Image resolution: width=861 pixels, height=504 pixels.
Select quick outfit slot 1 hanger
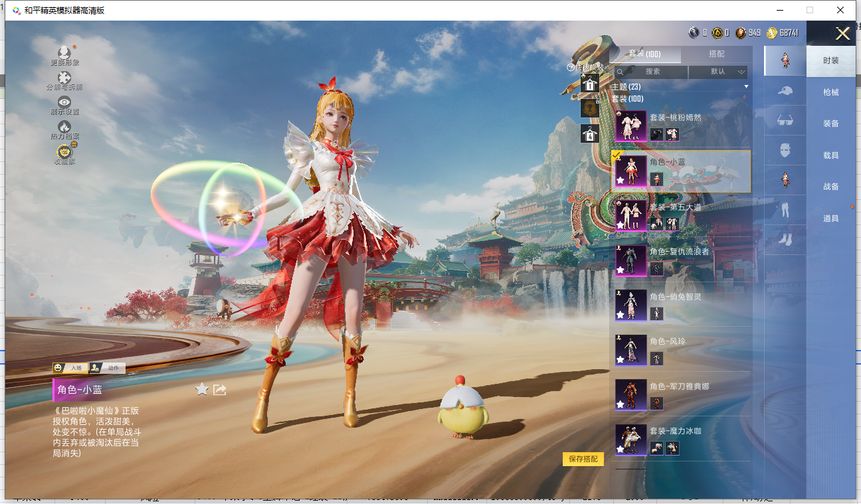(x=590, y=83)
